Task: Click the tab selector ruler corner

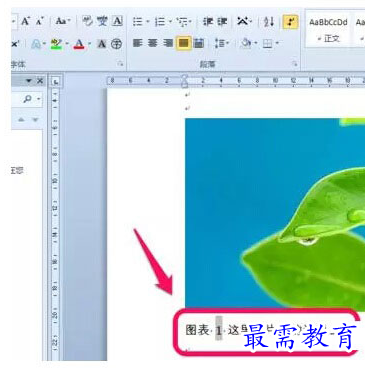Action: coord(55,81)
